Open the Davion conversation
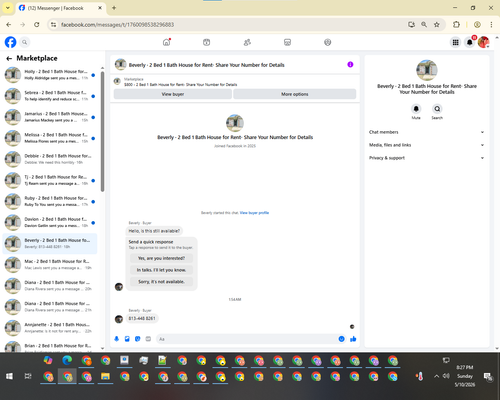This screenshot has height=400, width=500. (50, 222)
